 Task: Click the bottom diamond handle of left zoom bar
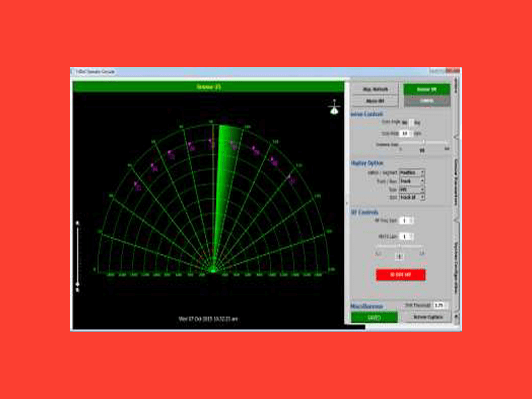click(78, 284)
